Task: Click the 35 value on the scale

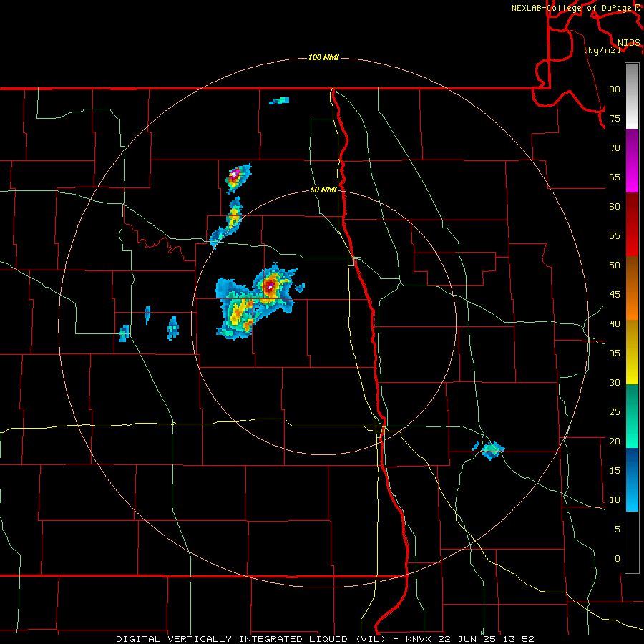Action: pos(615,353)
